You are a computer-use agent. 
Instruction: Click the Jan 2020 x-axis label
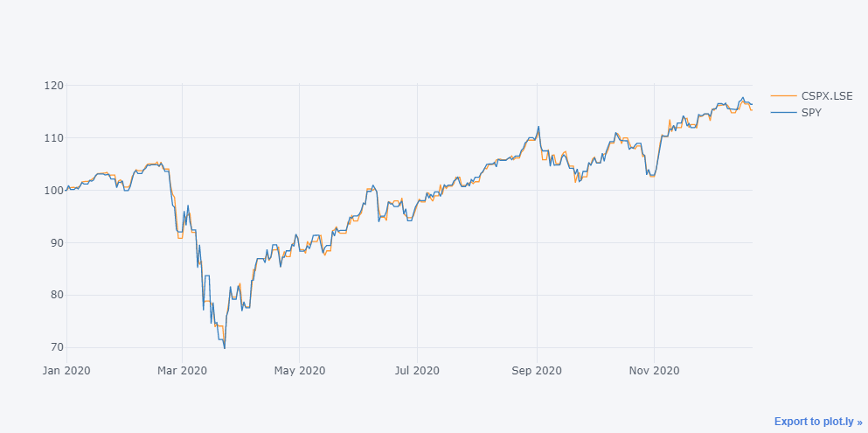66,371
